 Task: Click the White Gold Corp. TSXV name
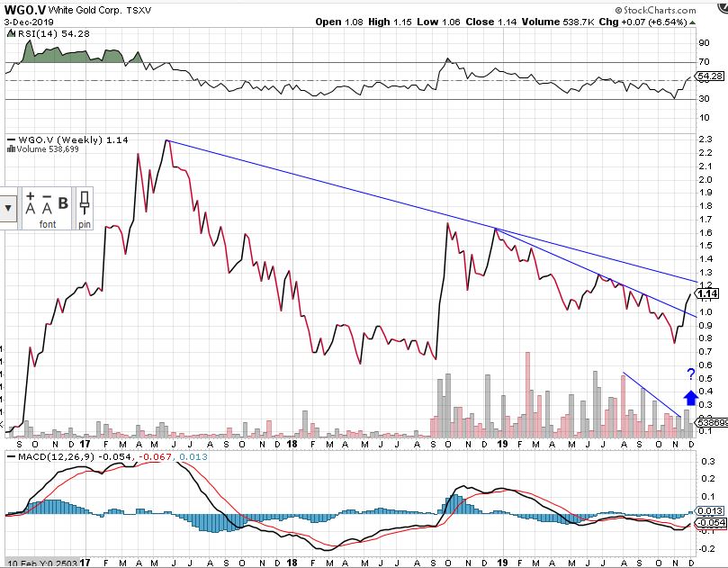(99, 10)
